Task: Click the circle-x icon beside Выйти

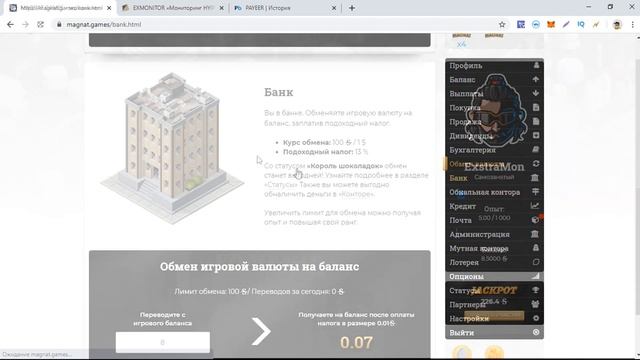Action: pyautogui.click(x=536, y=333)
